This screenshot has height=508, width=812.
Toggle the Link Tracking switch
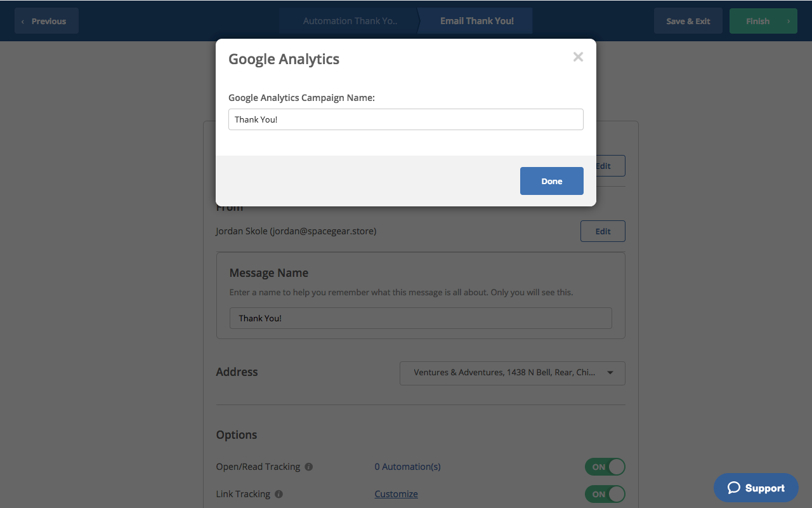(x=605, y=494)
